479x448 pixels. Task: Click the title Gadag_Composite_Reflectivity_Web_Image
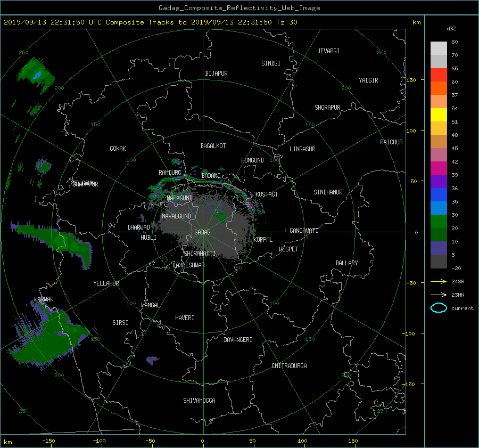coord(239,8)
